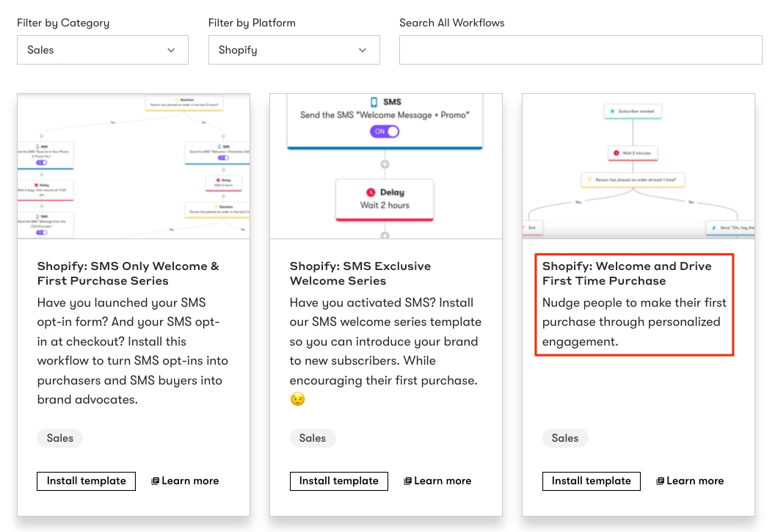Open the SMS Exclusive Welcome Series title
This screenshot has width=778, height=532.
360,273
